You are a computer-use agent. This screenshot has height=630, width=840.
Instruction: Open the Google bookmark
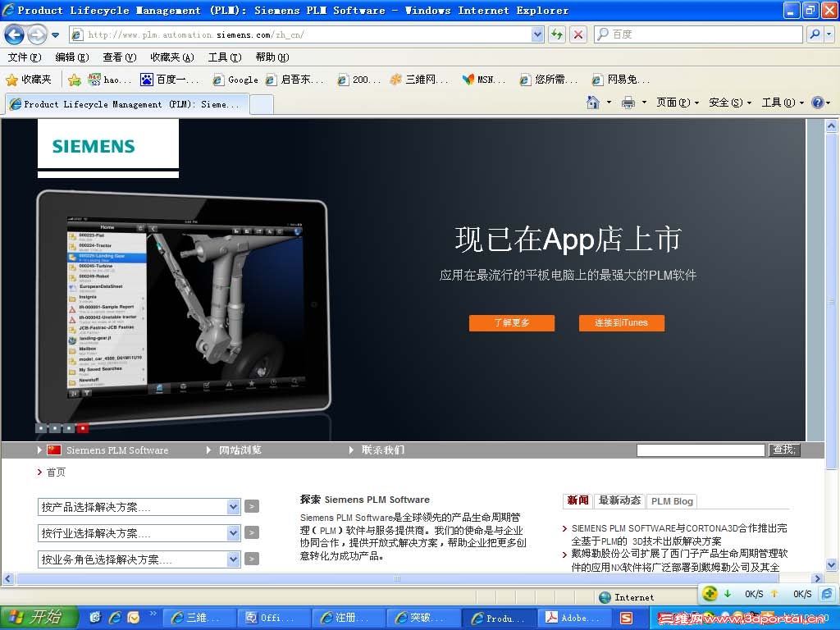click(x=235, y=80)
